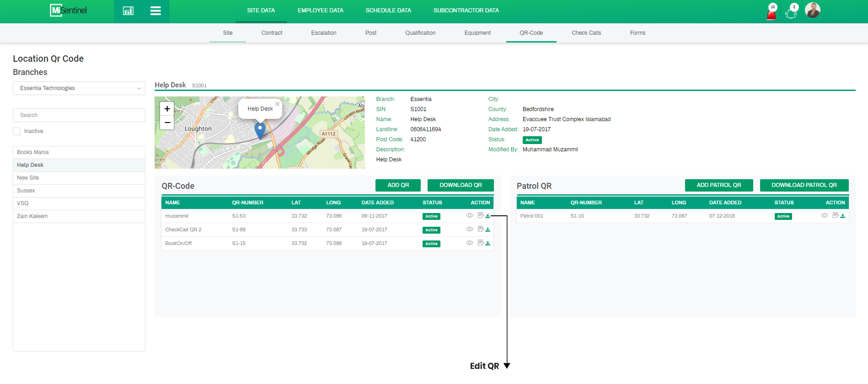Switch to the Contract tab
The image size is (868, 384).
click(272, 33)
